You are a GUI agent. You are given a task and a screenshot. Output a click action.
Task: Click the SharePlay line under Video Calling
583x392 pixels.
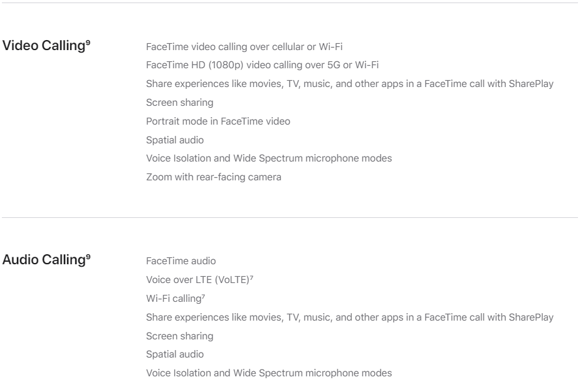coord(350,84)
